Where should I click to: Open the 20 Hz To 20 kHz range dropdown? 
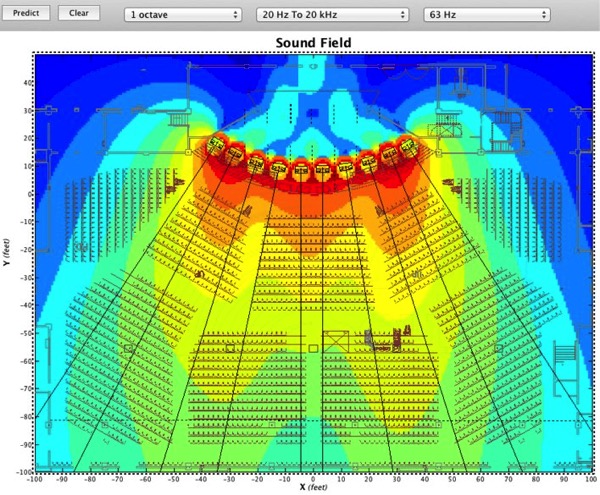[332, 15]
